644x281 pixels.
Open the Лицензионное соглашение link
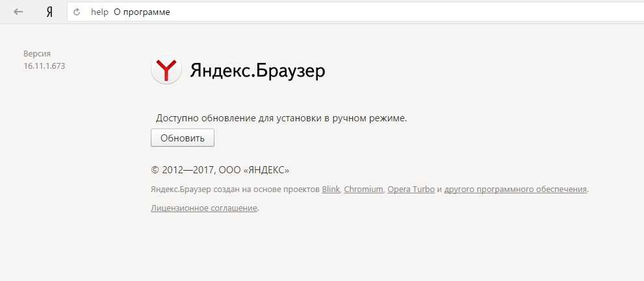point(204,208)
